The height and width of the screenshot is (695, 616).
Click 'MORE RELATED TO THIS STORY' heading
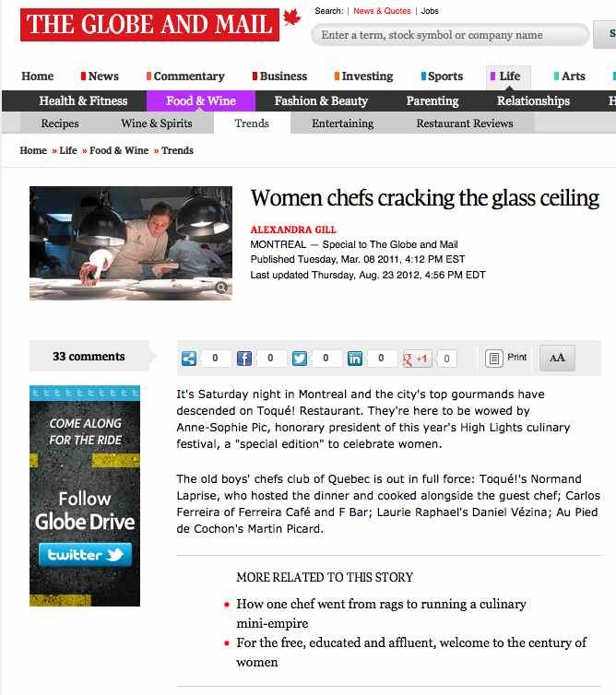point(325,577)
